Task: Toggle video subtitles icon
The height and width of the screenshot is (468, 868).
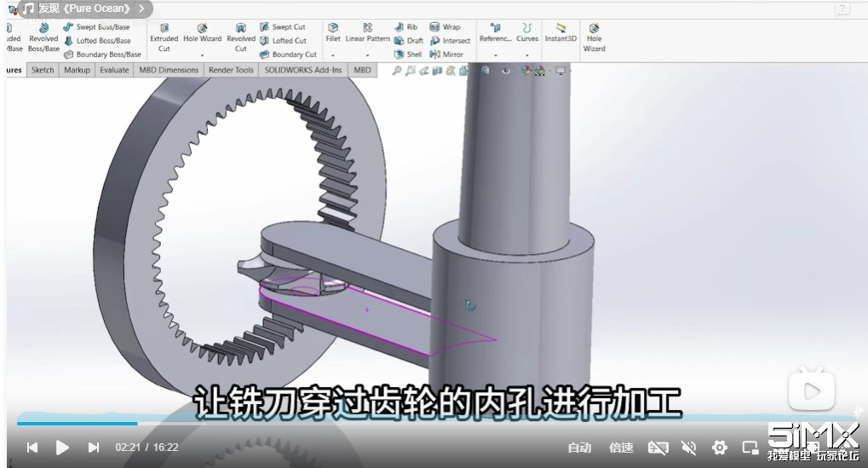Action: click(658, 448)
